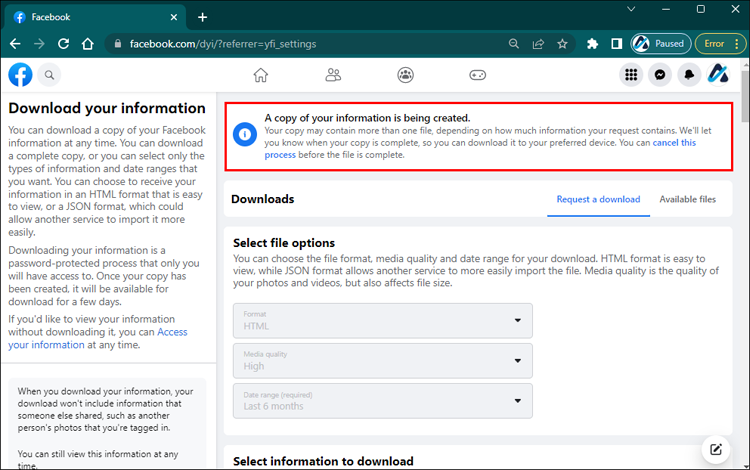Open the Friends icon in top navigation

point(333,75)
